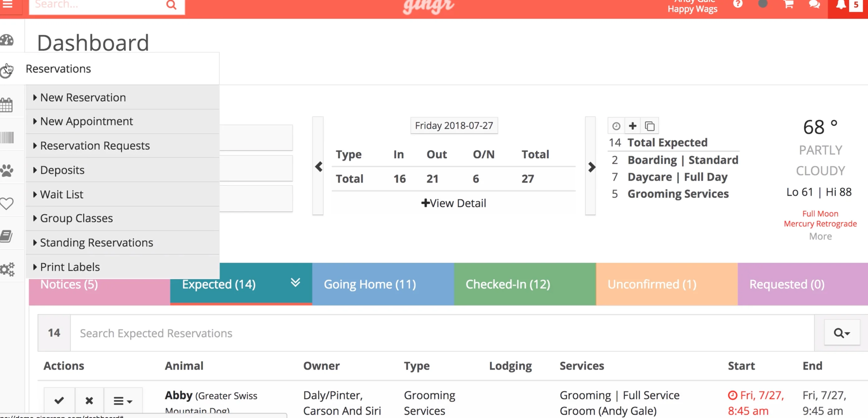The height and width of the screenshot is (418, 868).
Task: Click the View Detail link
Action: point(454,203)
